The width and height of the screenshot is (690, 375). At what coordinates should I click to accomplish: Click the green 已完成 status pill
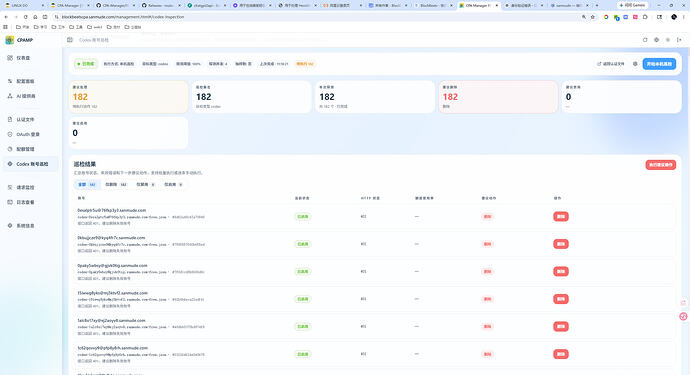(x=86, y=64)
